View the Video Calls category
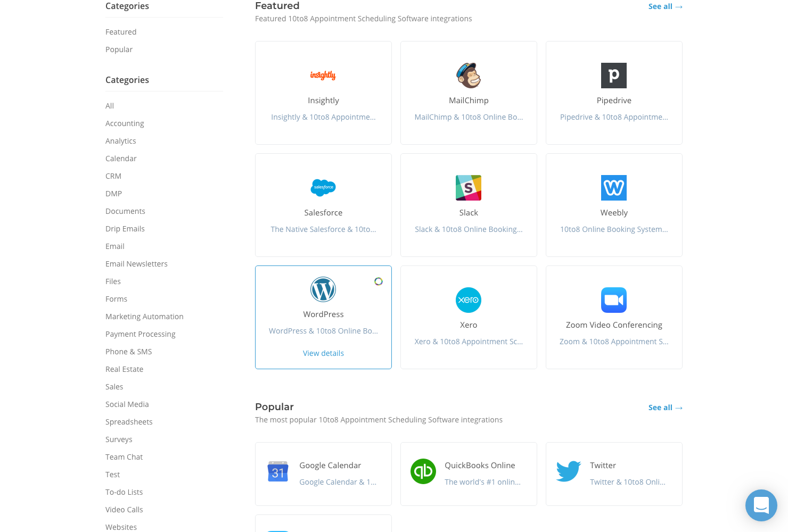 pyautogui.click(x=124, y=510)
